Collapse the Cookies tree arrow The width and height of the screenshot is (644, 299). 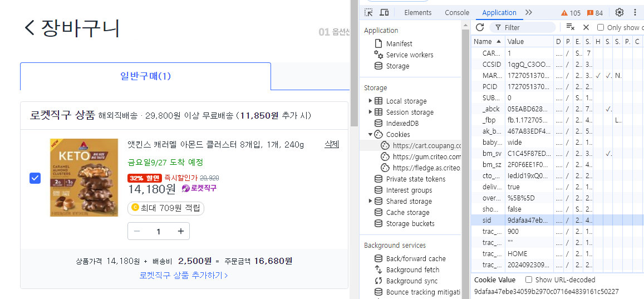point(371,134)
